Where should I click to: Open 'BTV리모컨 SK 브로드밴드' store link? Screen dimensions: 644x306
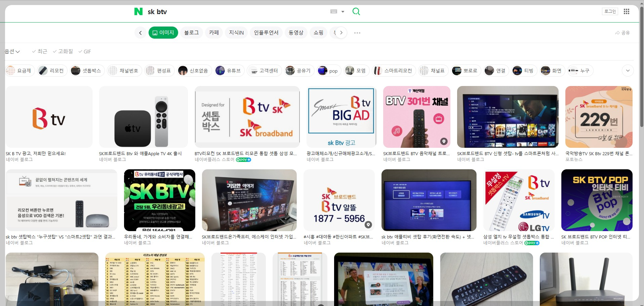pos(246,154)
